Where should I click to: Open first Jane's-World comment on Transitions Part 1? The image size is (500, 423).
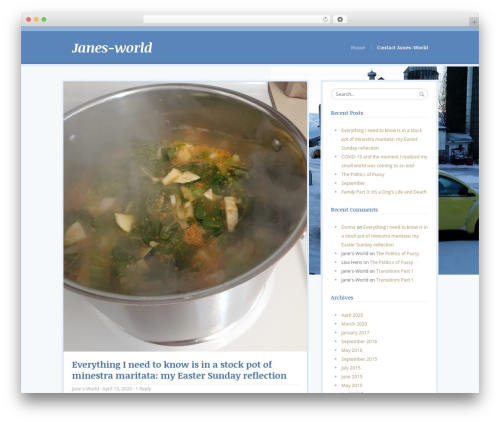pos(394,271)
